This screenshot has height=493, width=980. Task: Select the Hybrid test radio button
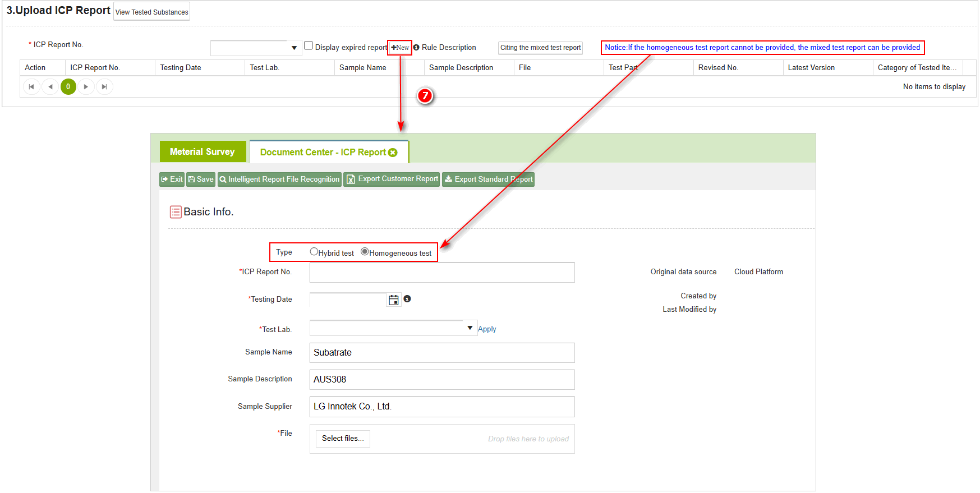pyautogui.click(x=314, y=252)
